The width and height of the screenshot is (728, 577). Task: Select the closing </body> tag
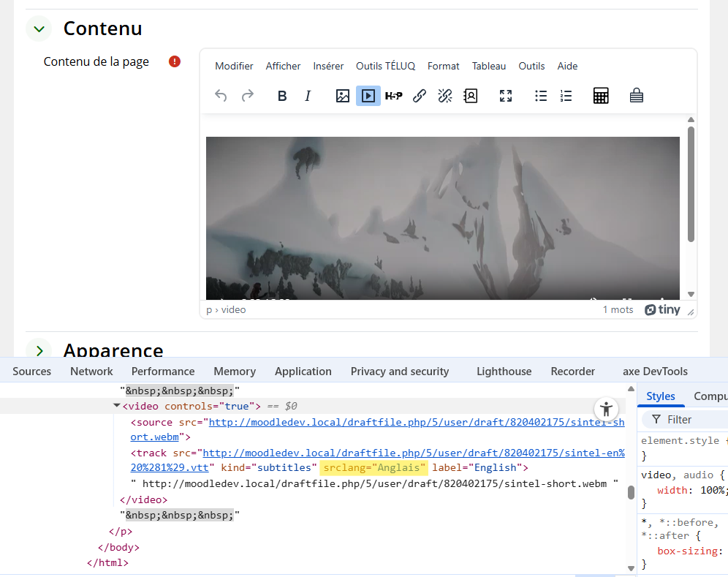(118, 547)
